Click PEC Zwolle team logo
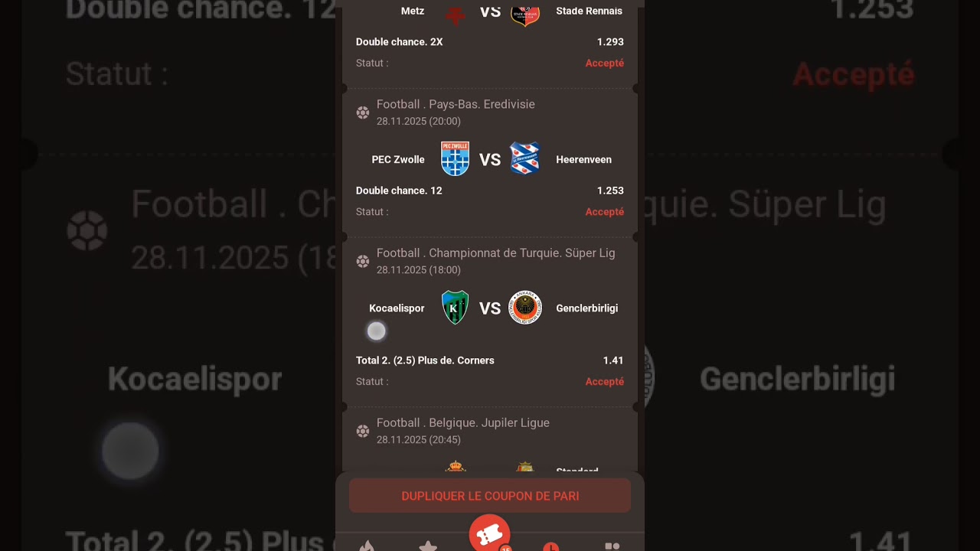This screenshot has height=551, width=980. (455, 159)
